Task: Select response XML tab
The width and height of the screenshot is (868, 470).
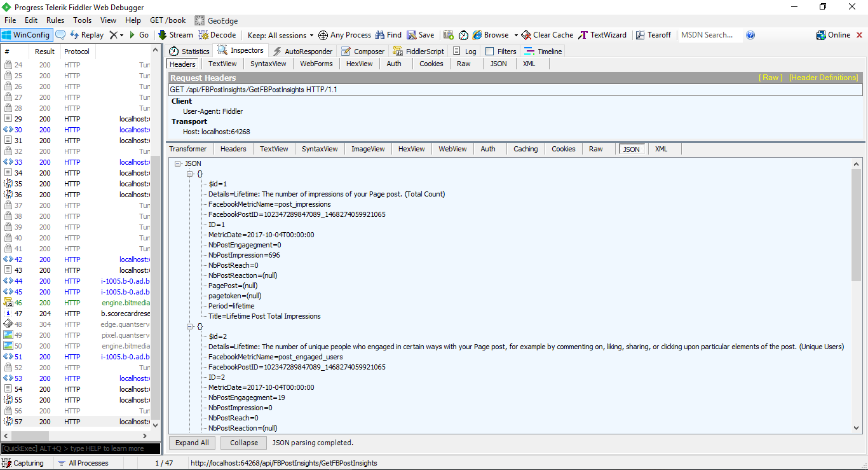Action: coord(661,149)
